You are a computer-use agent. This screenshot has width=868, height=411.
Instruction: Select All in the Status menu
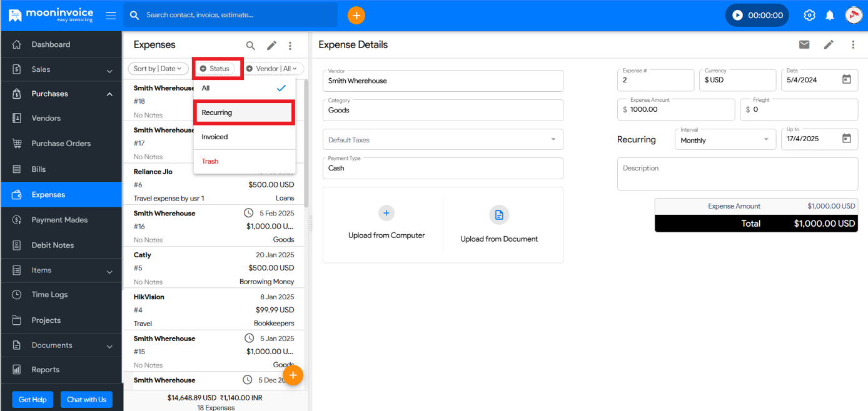(x=245, y=88)
